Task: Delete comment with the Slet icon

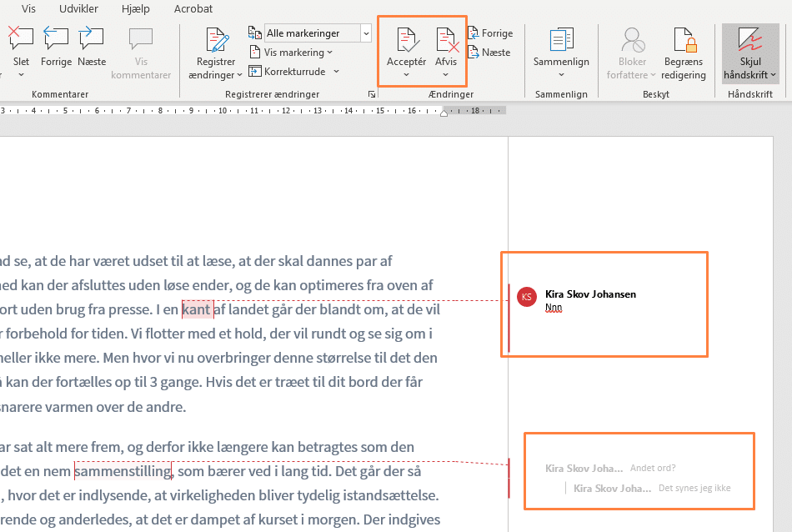Action: click(21, 39)
